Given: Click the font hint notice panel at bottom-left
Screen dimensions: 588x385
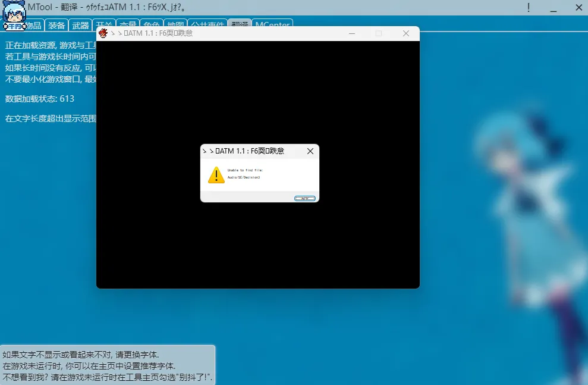Looking at the screenshot, I should click(107, 365).
